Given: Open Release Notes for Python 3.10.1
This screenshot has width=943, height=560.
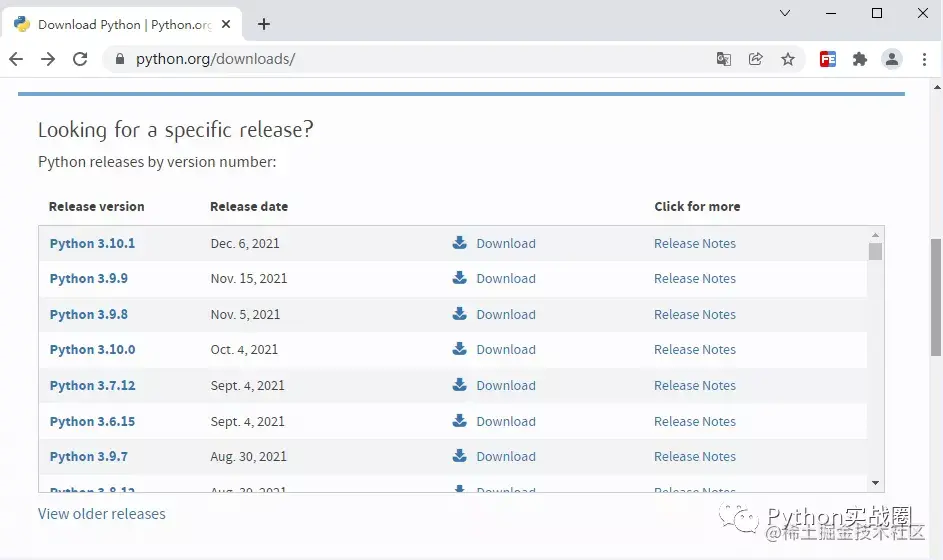Looking at the screenshot, I should (695, 244).
